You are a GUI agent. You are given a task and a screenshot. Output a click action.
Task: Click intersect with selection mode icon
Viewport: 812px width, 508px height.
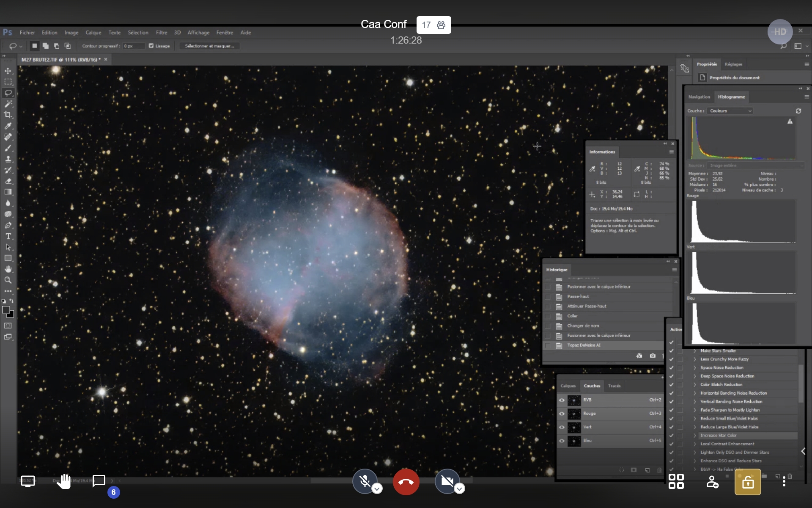click(68, 46)
